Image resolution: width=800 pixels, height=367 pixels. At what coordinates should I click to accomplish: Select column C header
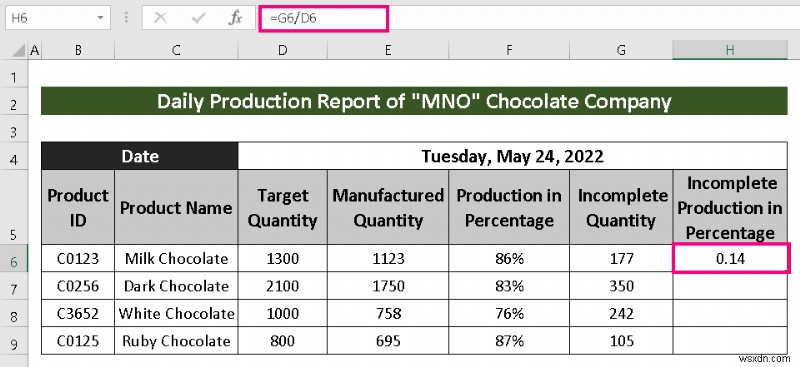(x=176, y=50)
